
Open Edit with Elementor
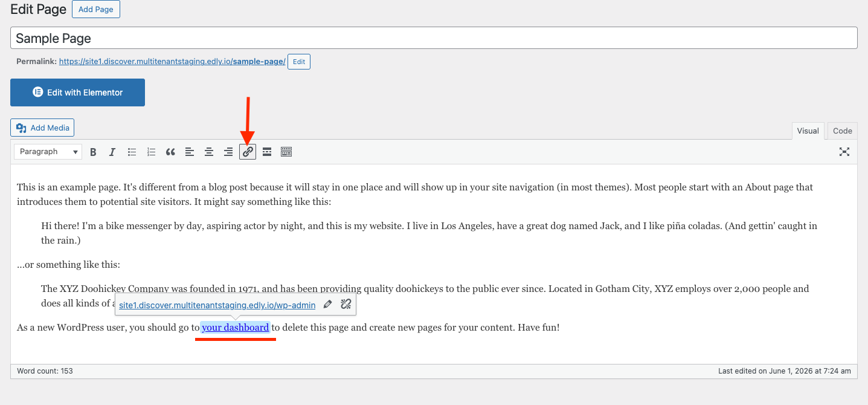coord(77,92)
